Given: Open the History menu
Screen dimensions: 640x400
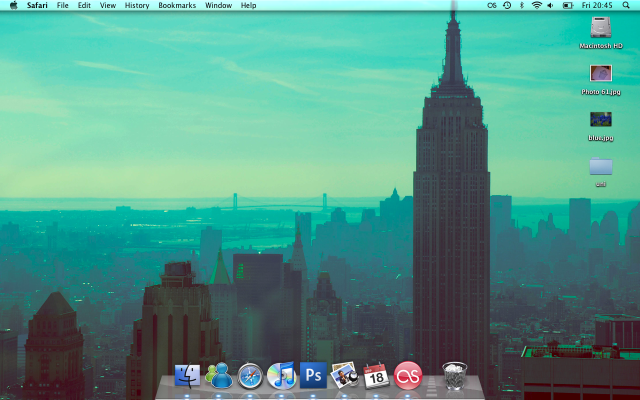Looking at the screenshot, I should pyautogui.click(x=137, y=5).
